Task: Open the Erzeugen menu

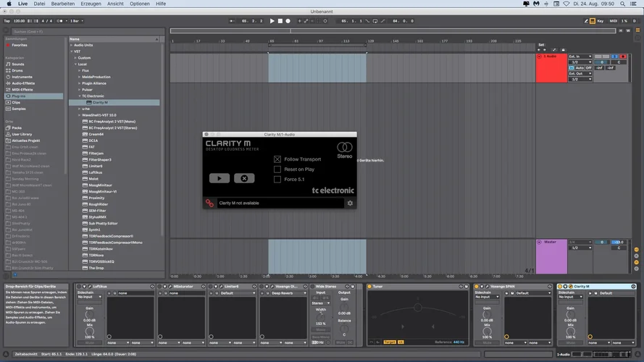Action: 91,4
